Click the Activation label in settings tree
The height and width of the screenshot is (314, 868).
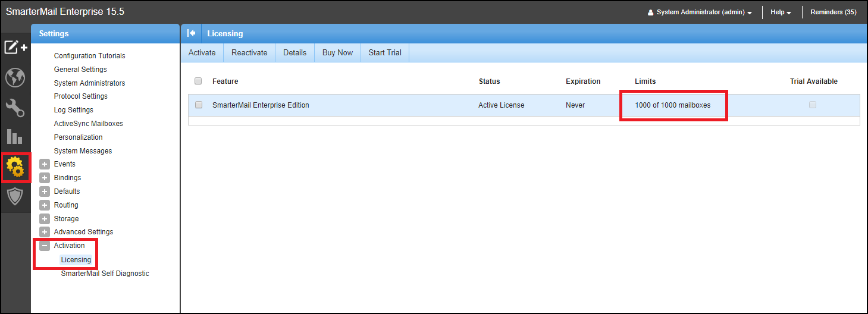[70, 246]
